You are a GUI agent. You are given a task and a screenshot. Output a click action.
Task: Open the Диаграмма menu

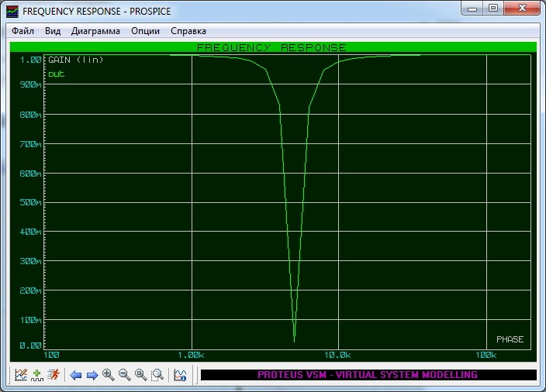95,31
